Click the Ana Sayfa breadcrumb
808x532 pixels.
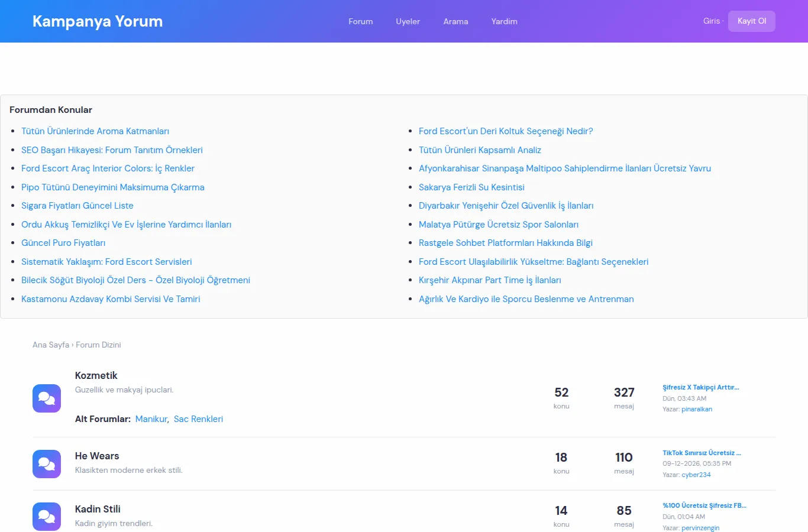click(x=51, y=345)
